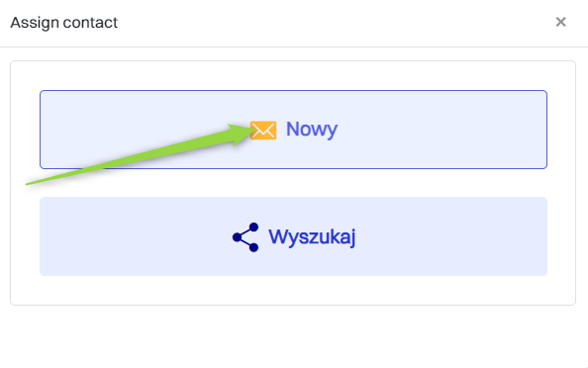Click blank space left of Wyszukaj icon
The width and height of the screenshot is (588, 368).
(x=135, y=236)
